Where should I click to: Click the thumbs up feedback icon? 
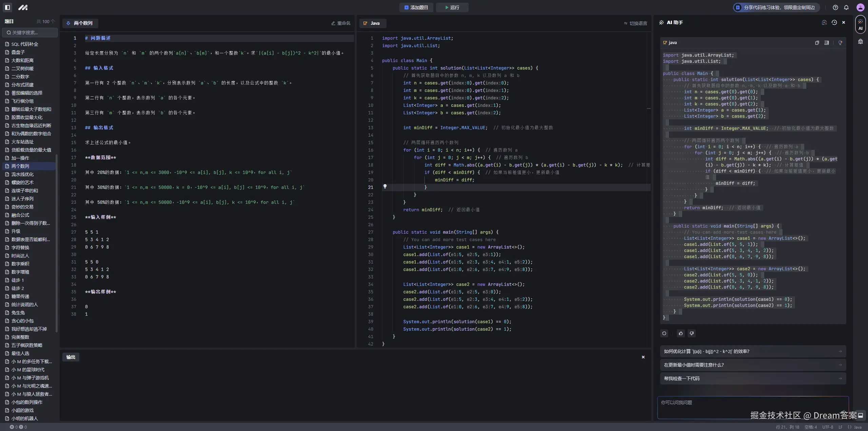tap(680, 333)
